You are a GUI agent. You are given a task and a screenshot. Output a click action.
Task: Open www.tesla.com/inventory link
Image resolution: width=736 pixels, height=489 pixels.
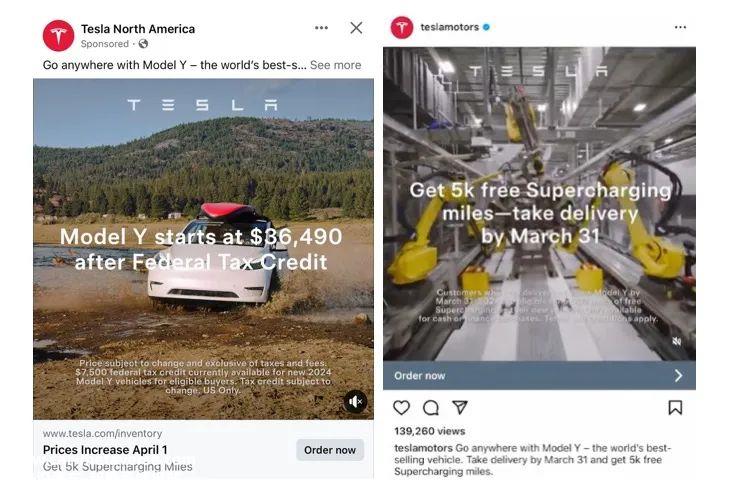point(102,433)
